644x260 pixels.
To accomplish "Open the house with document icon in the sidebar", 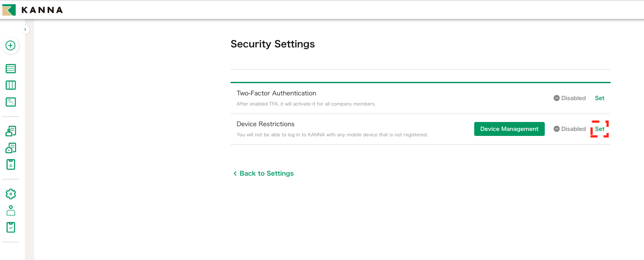I will click(11, 148).
